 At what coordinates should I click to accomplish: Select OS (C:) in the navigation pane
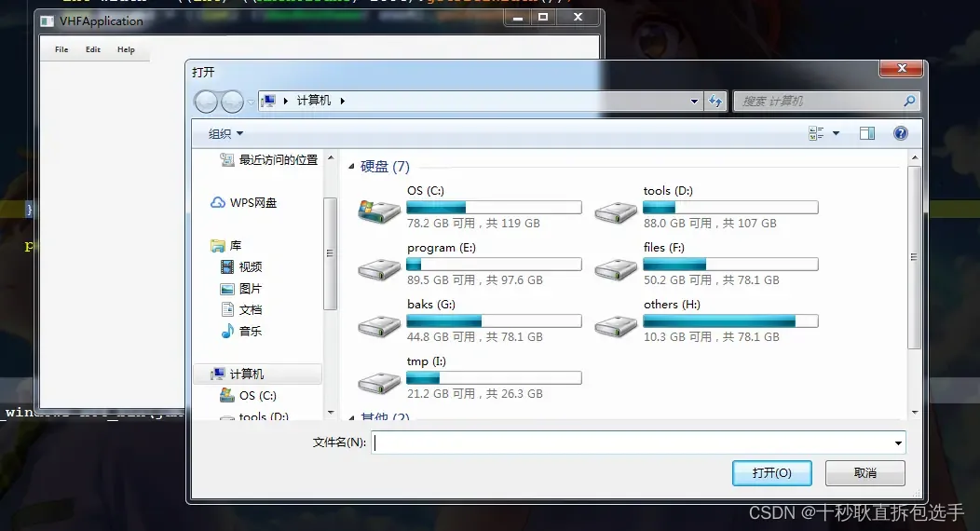click(x=248, y=395)
